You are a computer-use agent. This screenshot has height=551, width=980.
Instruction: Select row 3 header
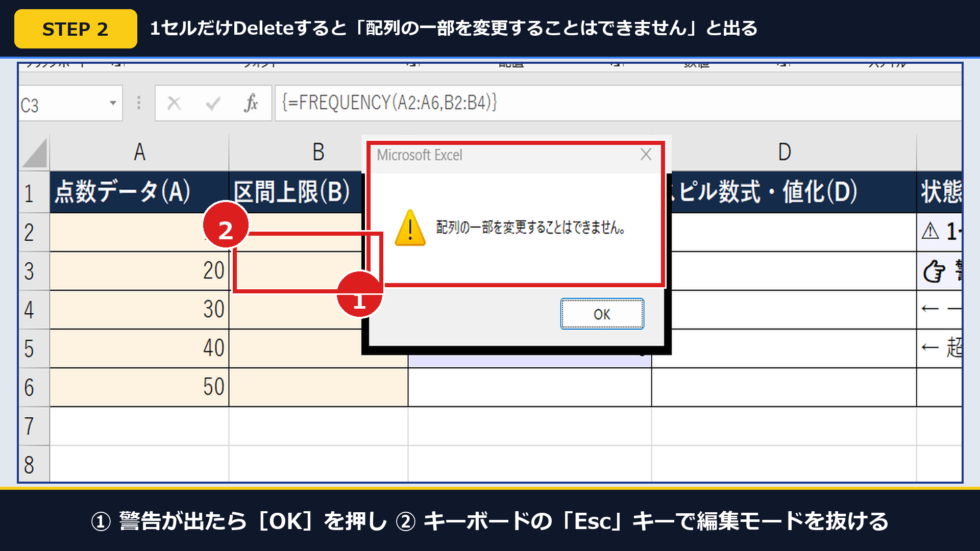pos(34,271)
